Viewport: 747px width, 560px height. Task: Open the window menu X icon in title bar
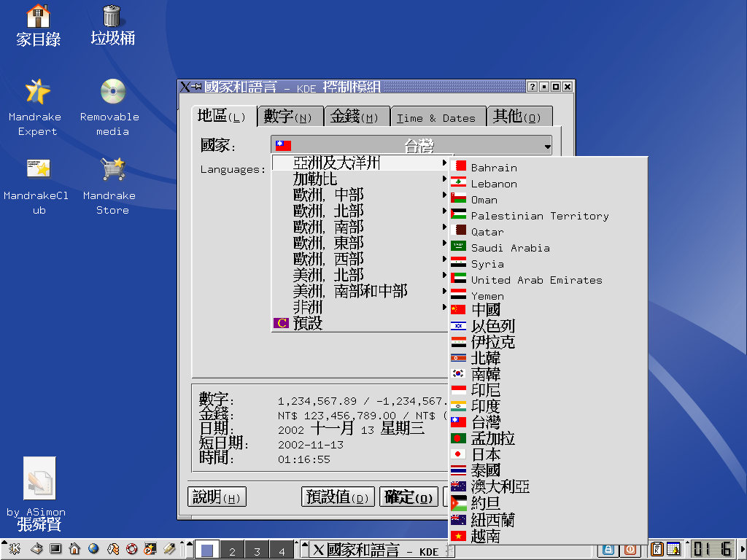(x=185, y=87)
